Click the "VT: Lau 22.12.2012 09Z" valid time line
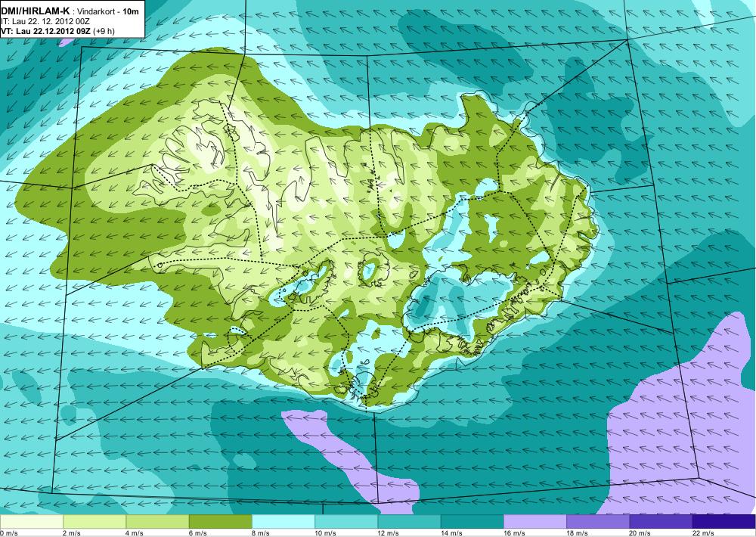The height and width of the screenshot is (537, 756). coord(46,31)
